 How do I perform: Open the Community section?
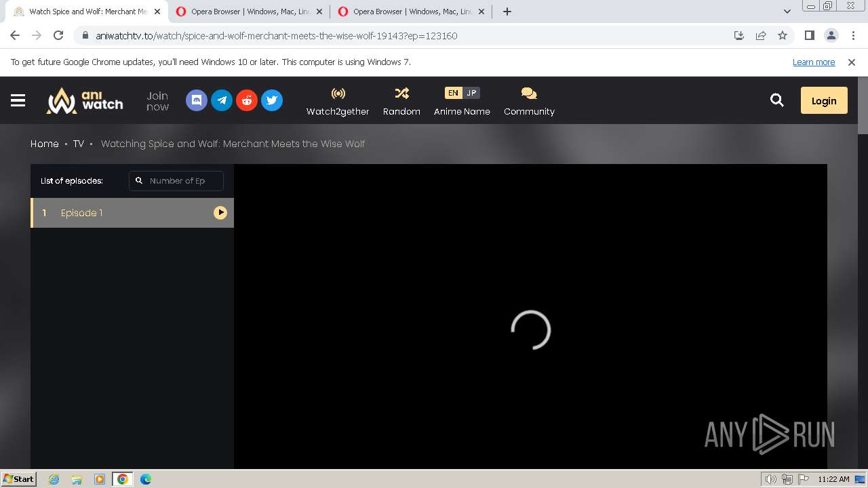click(x=529, y=102)
